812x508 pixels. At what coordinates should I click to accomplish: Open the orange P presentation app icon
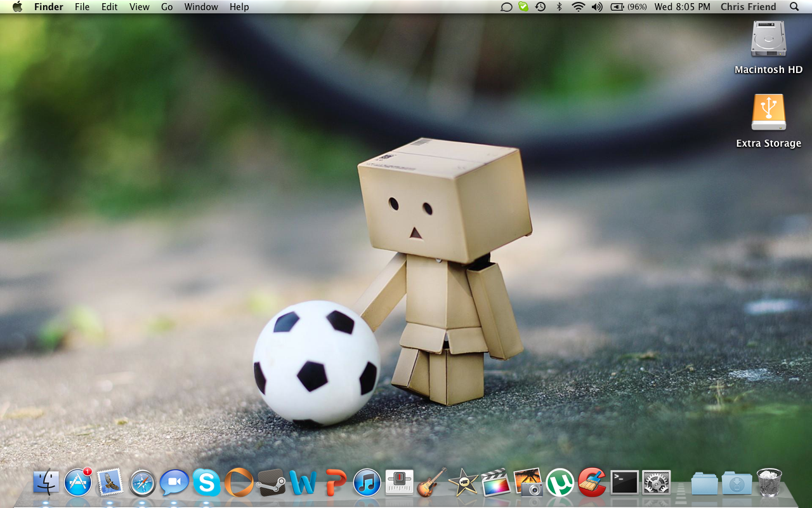[335, 483]
